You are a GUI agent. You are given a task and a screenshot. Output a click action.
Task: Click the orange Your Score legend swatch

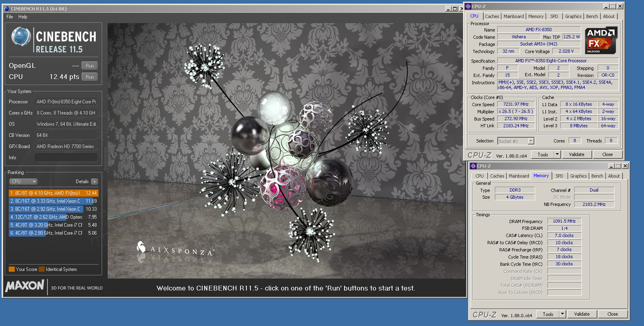pyautogui.click(x=12, y=269)
